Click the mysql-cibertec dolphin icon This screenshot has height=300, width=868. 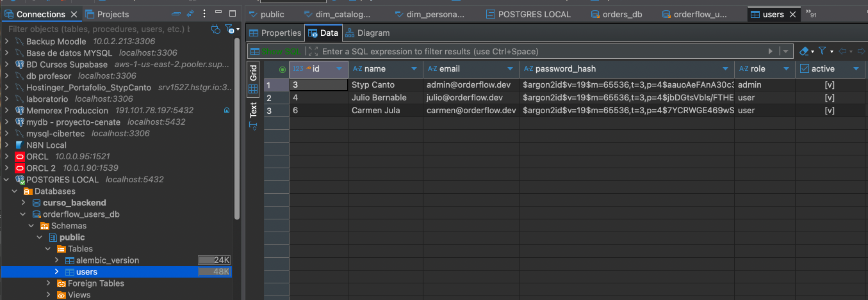[x=19, y=134]
